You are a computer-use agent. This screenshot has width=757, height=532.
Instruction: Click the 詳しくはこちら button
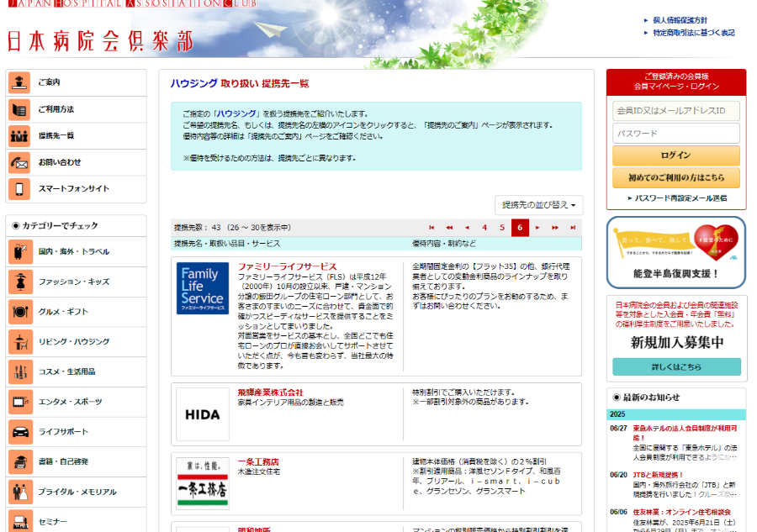click(x=676, y=367)
